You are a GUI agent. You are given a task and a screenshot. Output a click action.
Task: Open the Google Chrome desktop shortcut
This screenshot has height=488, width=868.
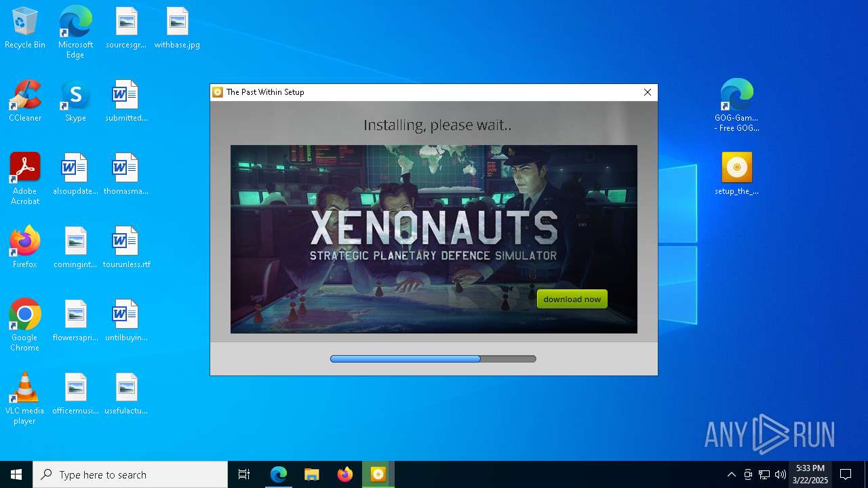pos(25,325)
